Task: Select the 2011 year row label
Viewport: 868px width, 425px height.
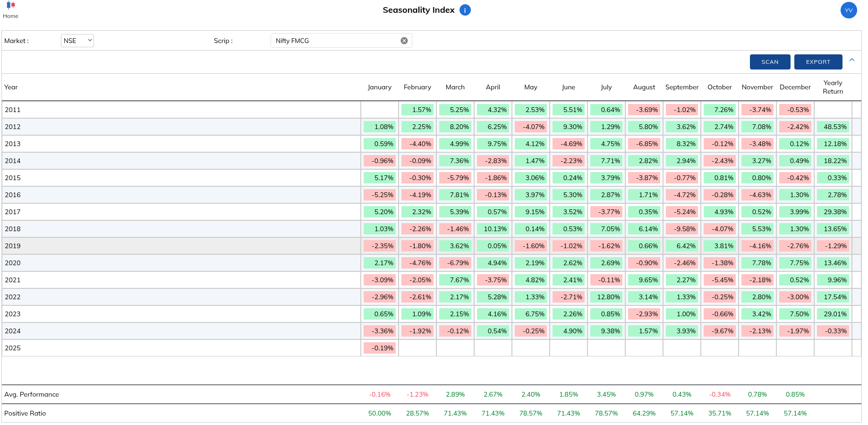Action: click(x=13, y=110)
